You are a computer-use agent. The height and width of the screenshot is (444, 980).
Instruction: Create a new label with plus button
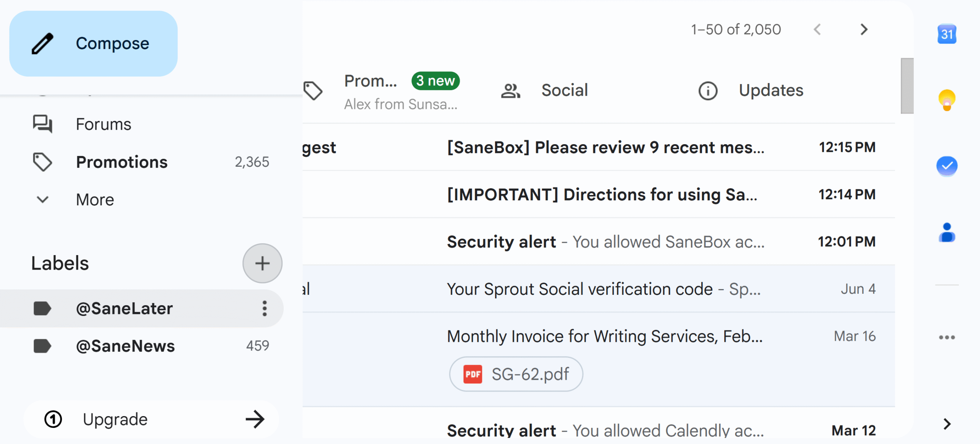[x=262, y=263]
